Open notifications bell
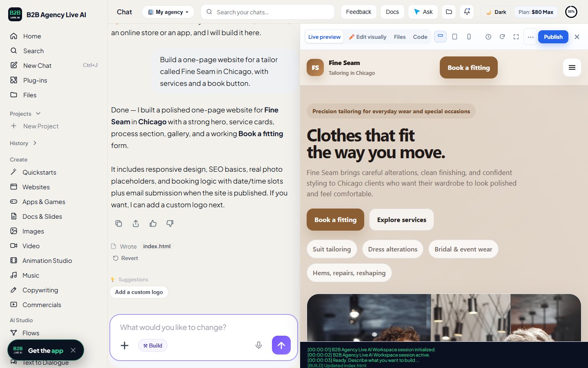The image size is (588, 368). coord(467,12)
